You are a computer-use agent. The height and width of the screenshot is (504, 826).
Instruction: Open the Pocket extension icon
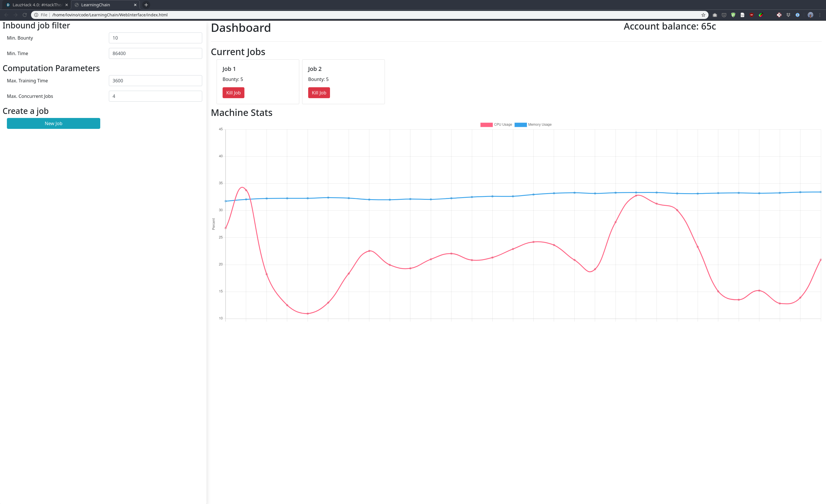click(724, 15)
